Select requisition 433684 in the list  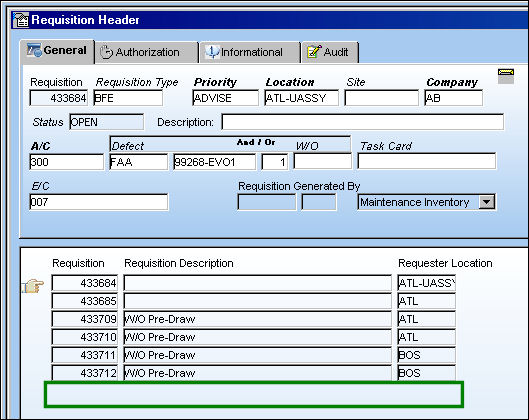coord(85,283)
